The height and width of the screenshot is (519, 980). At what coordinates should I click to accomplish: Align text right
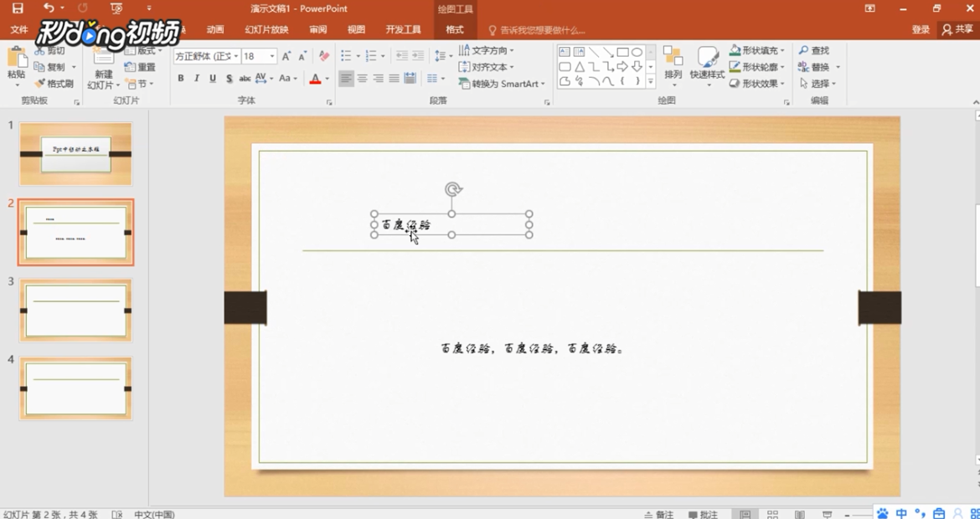(378, 78)
